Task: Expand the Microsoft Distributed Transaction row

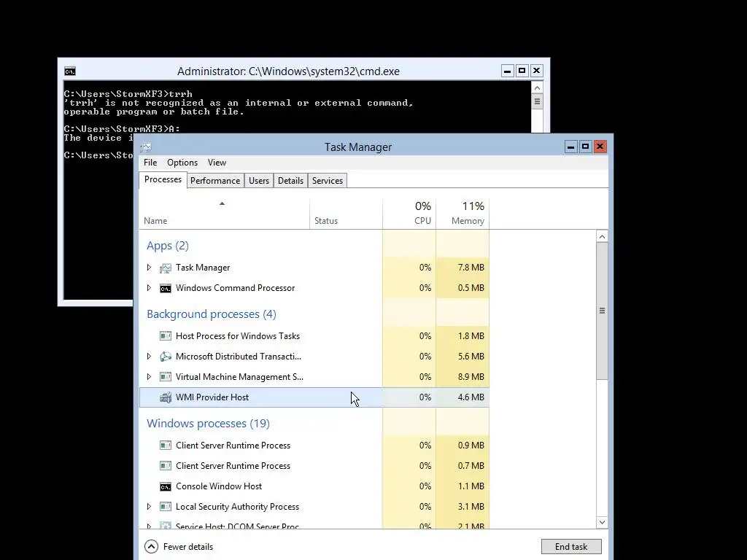Action: 149,357
